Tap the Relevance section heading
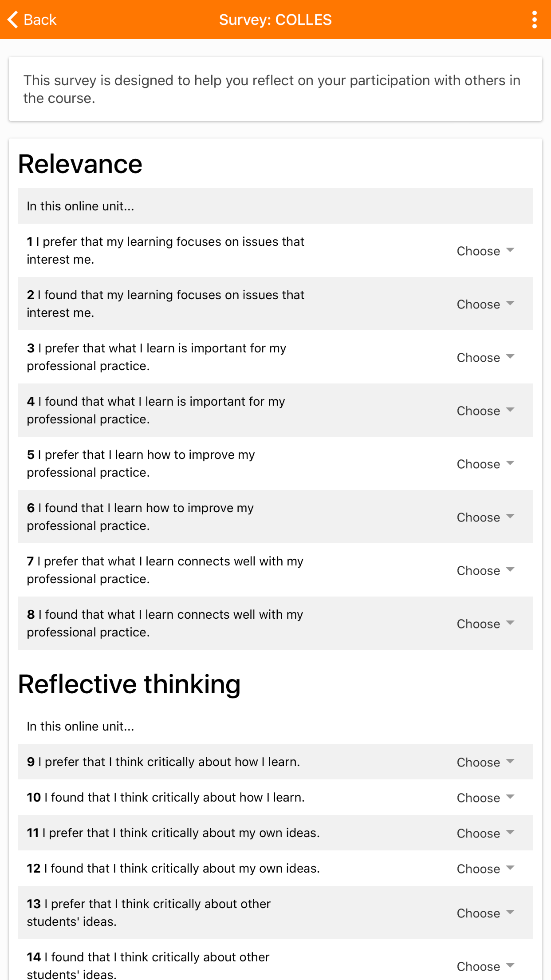 80,164
